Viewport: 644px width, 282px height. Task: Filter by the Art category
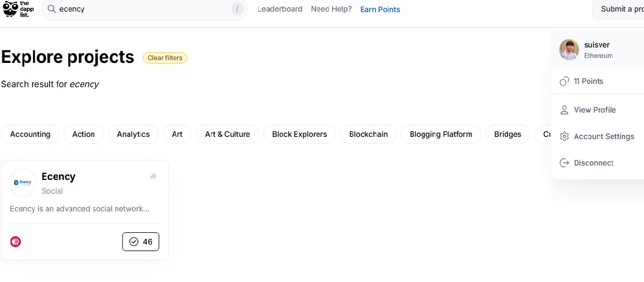pyautogui.click(x=177, y=134)
